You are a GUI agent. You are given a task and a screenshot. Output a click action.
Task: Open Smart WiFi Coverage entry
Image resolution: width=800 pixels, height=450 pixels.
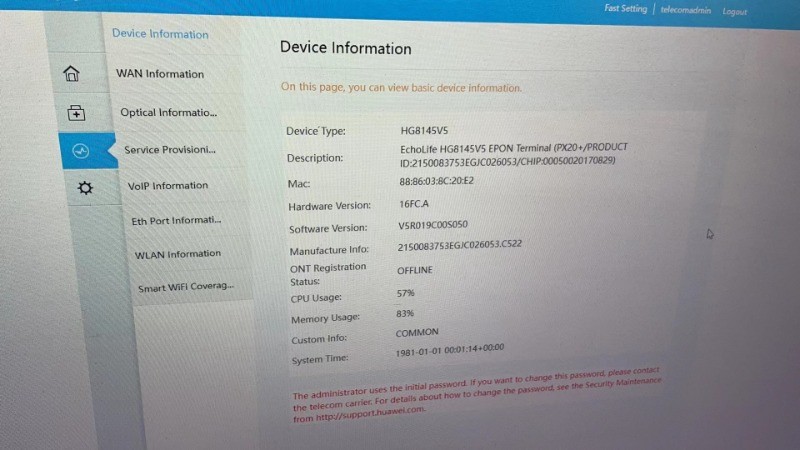pos(186,287)
